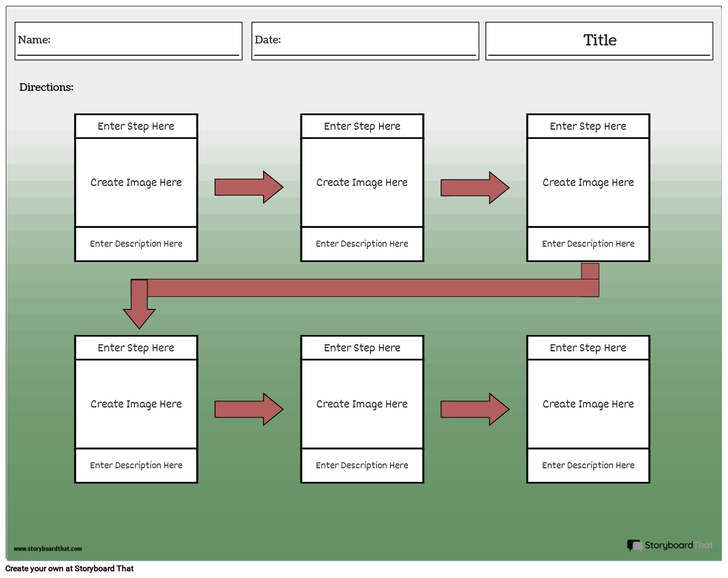The image size is (728, 578).
Task: Click Enter Step Here in the first top box
Action: [x=136, y=126]
